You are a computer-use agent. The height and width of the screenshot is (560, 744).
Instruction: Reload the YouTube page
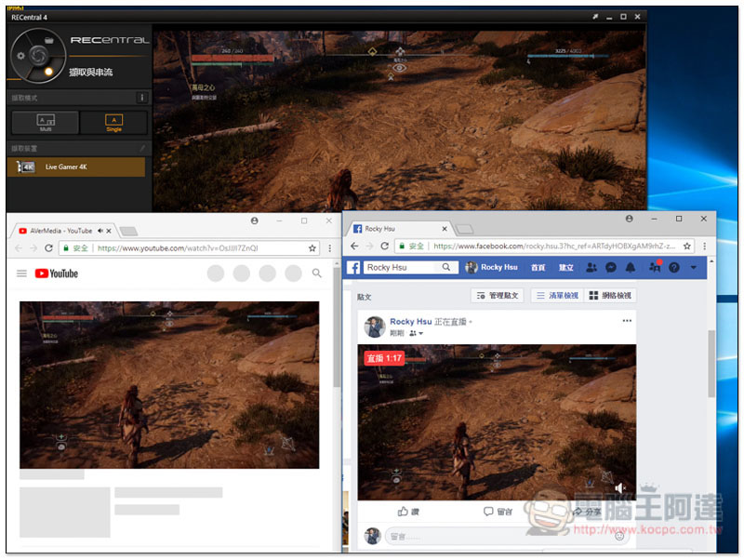48,247
